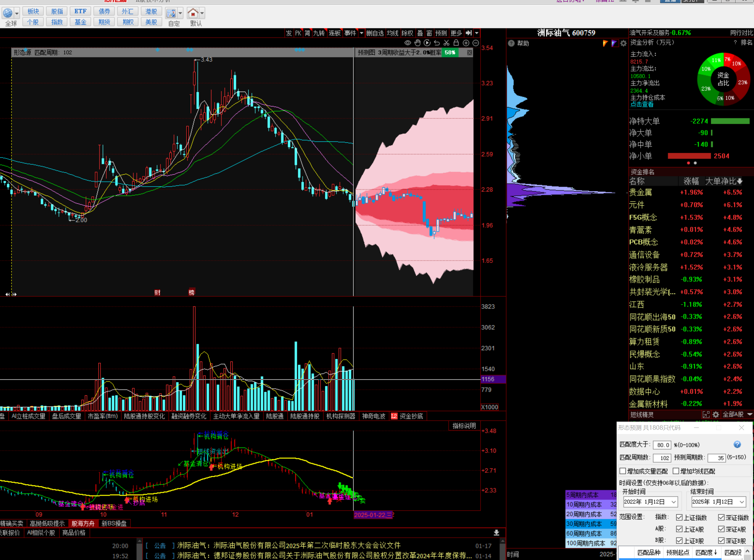Zoom in with the plus circle icon
The image size is (754, 560).
(466, 43)
